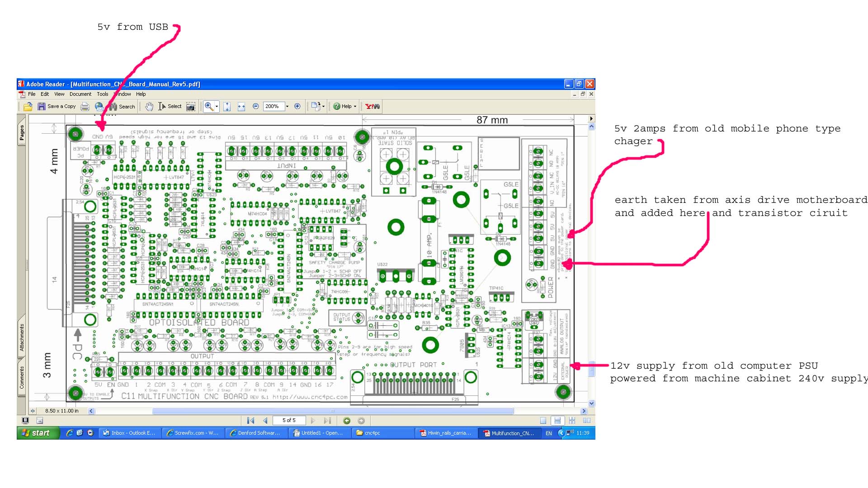Select Continuous Facing layout icon
The height and width of the screenshot is (488, 868).
pos(572,421)
